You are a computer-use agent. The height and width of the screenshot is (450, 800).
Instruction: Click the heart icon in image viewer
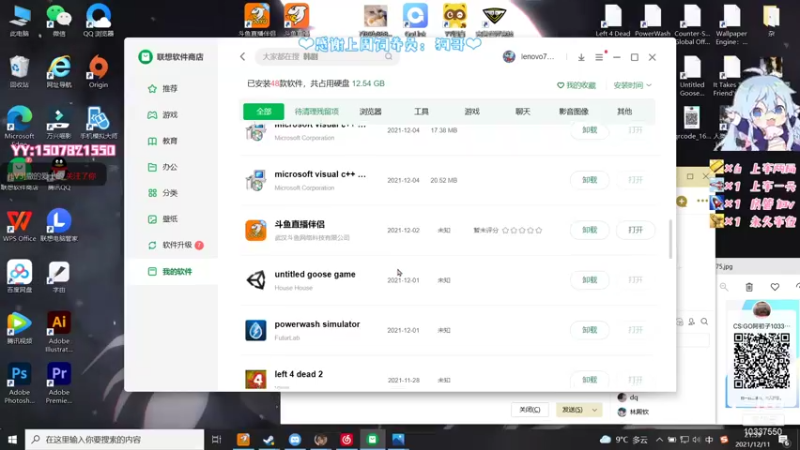[774, 287]
